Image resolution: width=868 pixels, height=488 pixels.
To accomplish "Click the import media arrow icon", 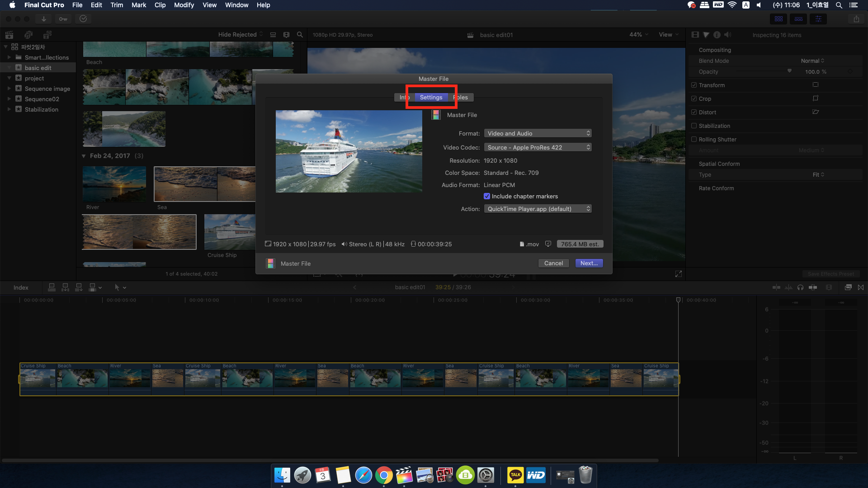I will [44, 19].
